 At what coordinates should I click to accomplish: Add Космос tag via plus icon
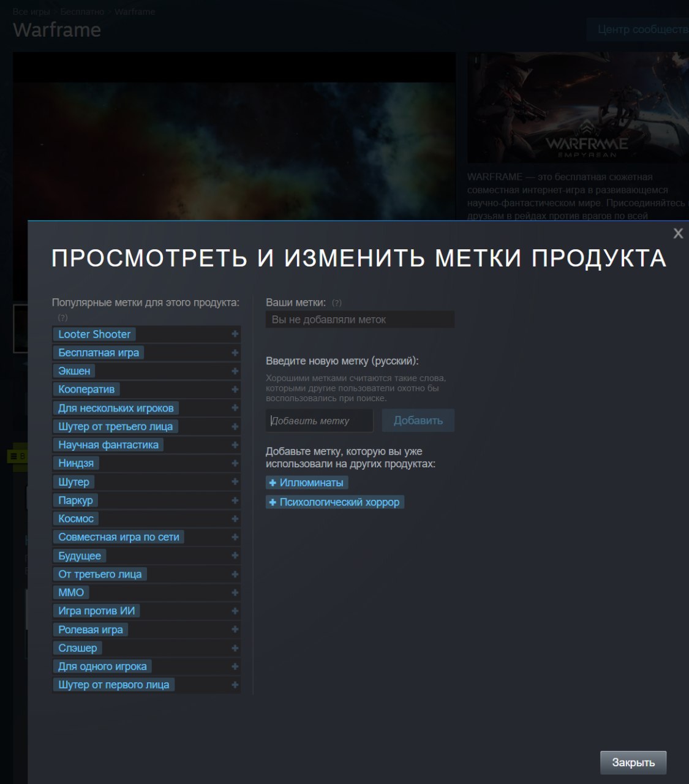235,519
